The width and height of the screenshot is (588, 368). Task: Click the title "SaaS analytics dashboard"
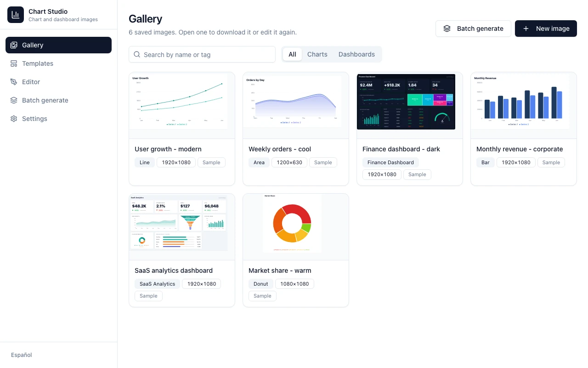click(x=174, y=270)
